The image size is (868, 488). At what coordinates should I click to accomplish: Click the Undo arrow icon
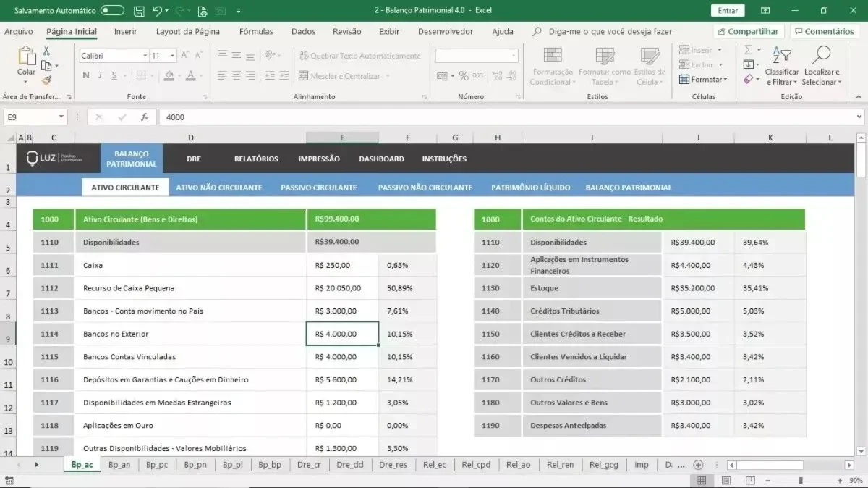[x=157, y=11]
